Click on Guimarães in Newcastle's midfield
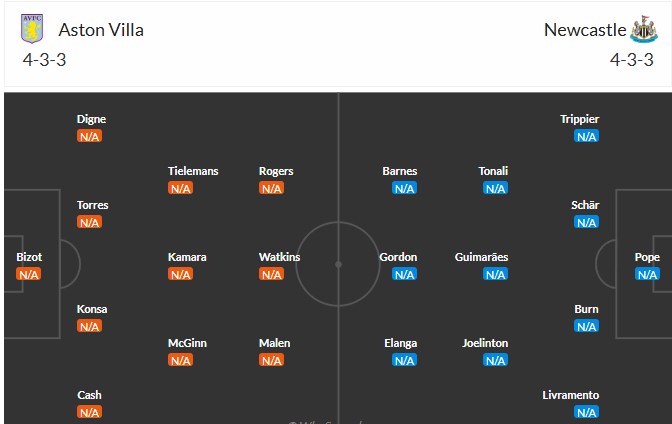The image size is (672, 424). pos(481,257)
